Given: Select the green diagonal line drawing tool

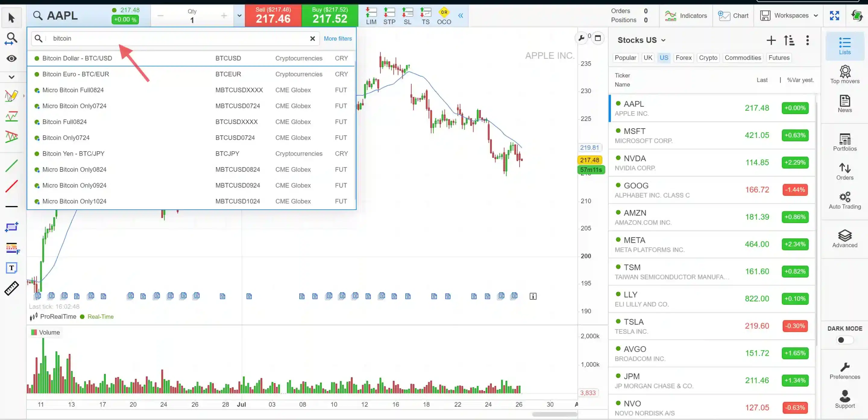Looking at the screenshot, I should [11, 166].
